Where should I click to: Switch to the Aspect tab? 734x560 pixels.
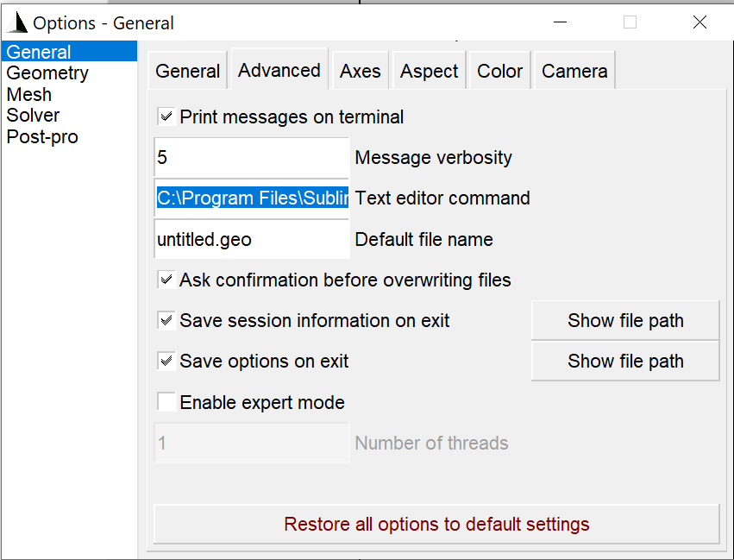[429, 72]
